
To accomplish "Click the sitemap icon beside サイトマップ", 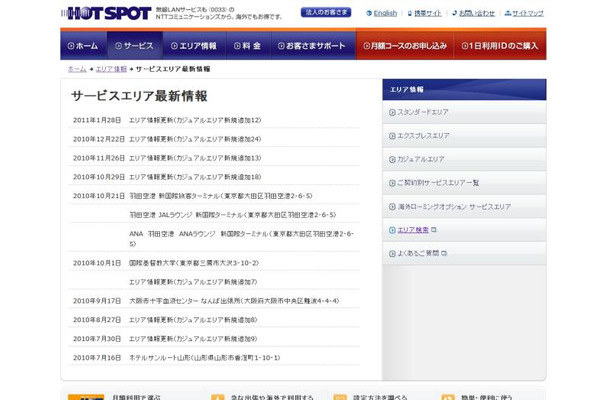I will [x=508, y=13].
